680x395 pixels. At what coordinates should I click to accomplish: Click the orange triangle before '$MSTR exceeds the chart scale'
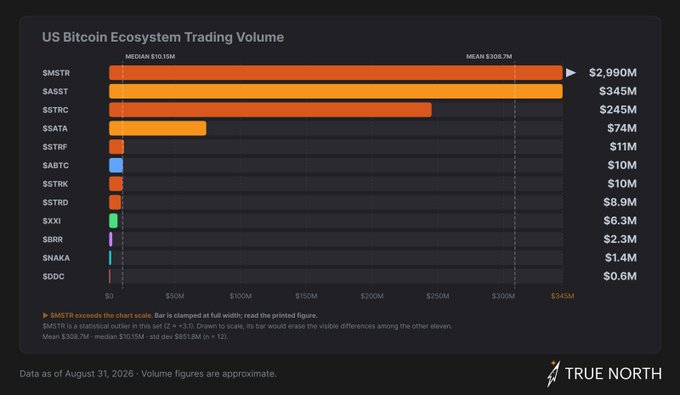(x=45, y=315)
